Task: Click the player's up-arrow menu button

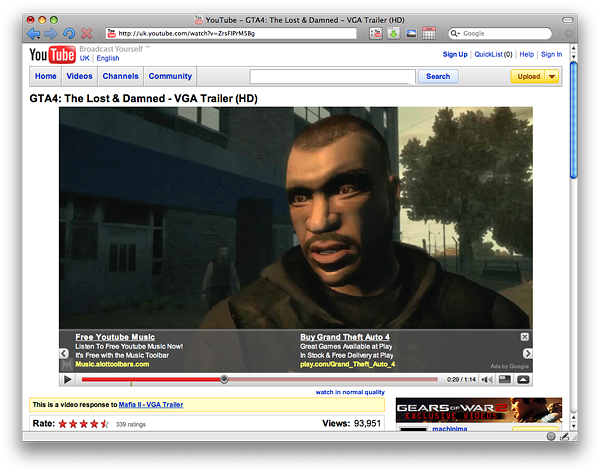Action: coord(523,379)
